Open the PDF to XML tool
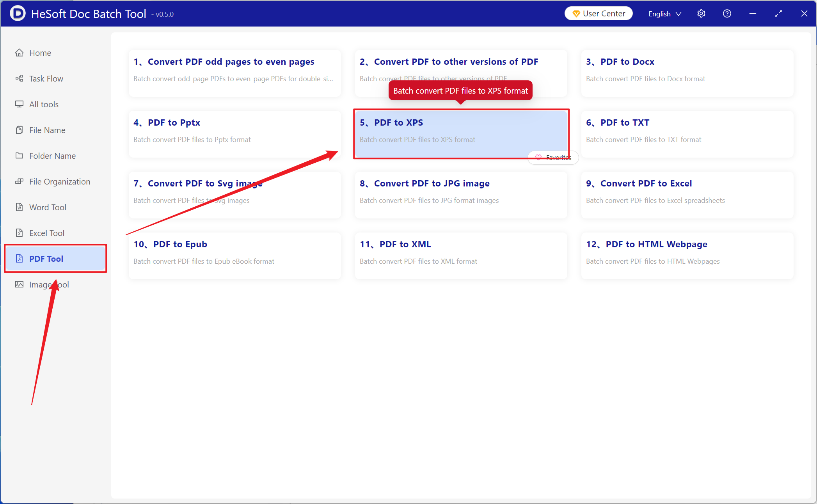The width and height of the screenshot is (817, 504). pyautogui.click(x=461, y=256)
